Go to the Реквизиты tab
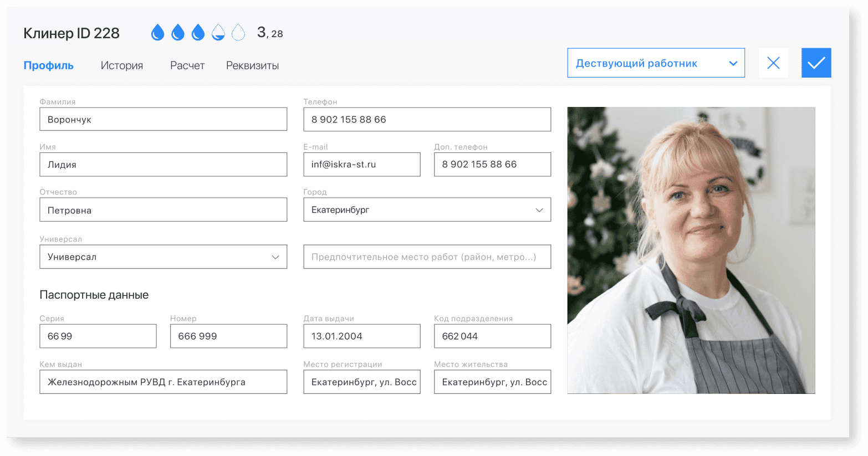Viewport: 868px width, 456px height. click(252, 65)
